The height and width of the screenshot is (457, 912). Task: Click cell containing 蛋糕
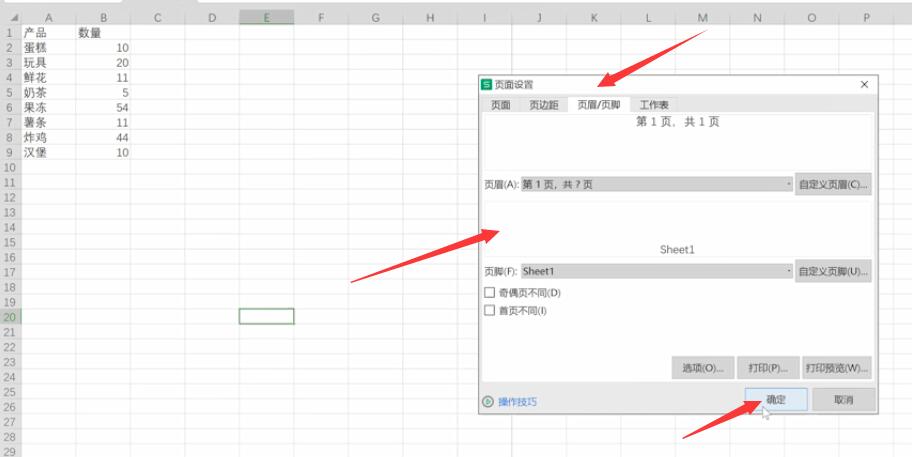[x=48, y=48]
